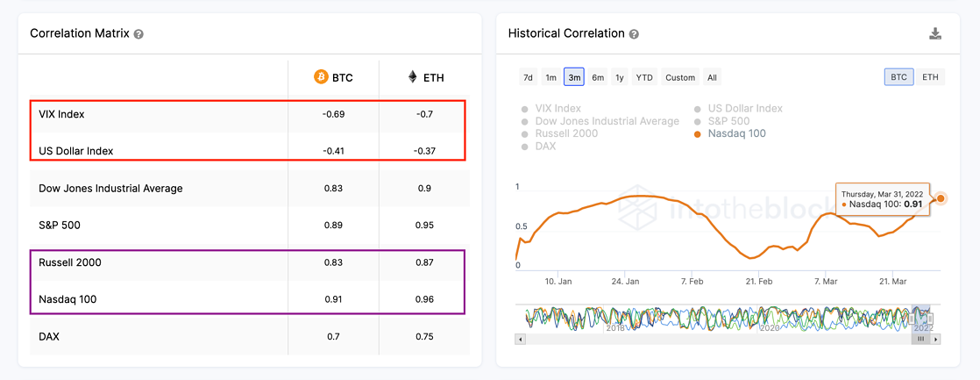Click DAX BTC value 0.7
This screenshot has height=380, width=980.
point(334,337)
